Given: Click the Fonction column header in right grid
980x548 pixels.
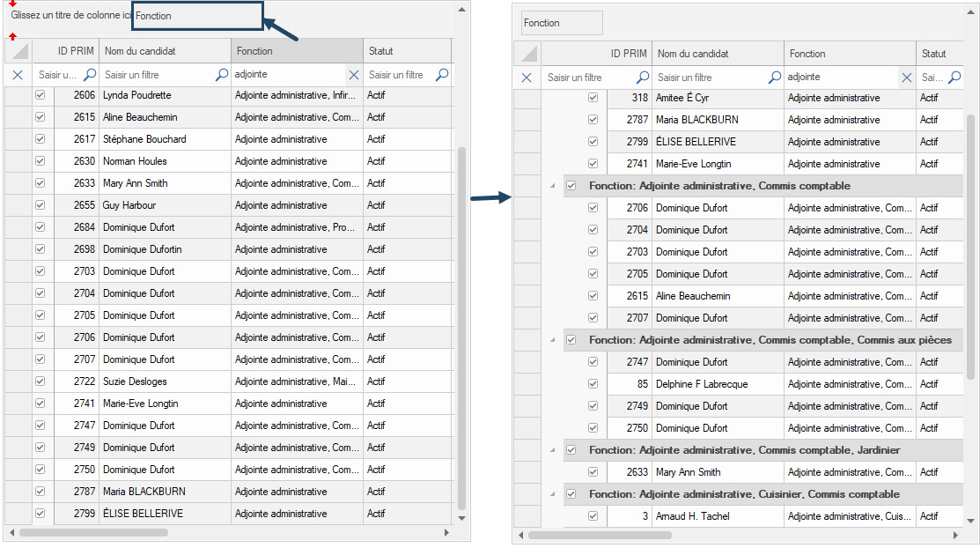Looking at the screenshot, I should click(849, 54).
